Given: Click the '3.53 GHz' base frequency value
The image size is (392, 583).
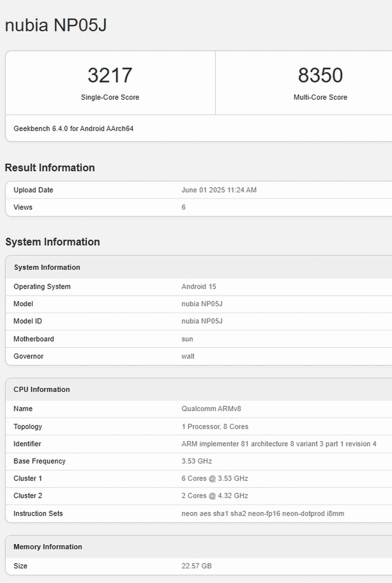Looking at the screenshot, I should pos(196,461).
